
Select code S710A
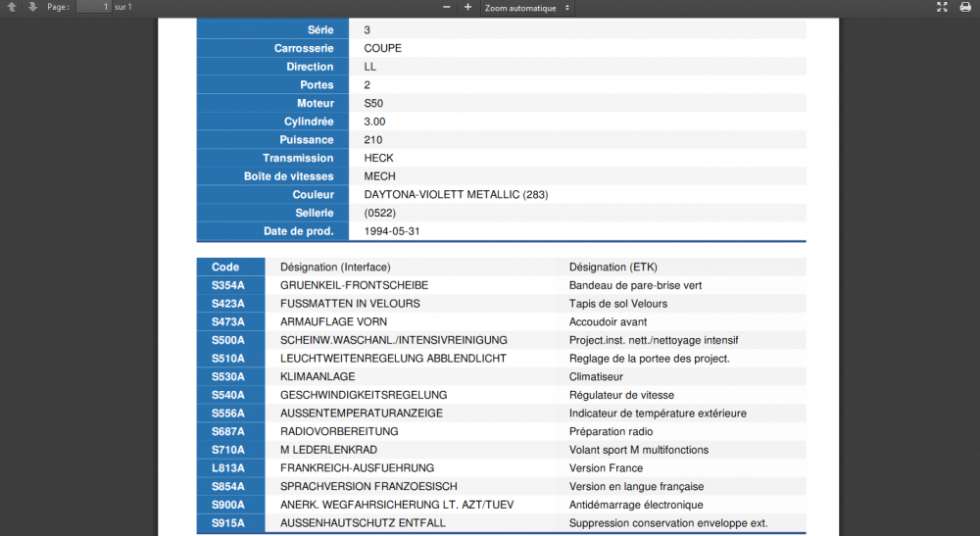tap(227, 450)
